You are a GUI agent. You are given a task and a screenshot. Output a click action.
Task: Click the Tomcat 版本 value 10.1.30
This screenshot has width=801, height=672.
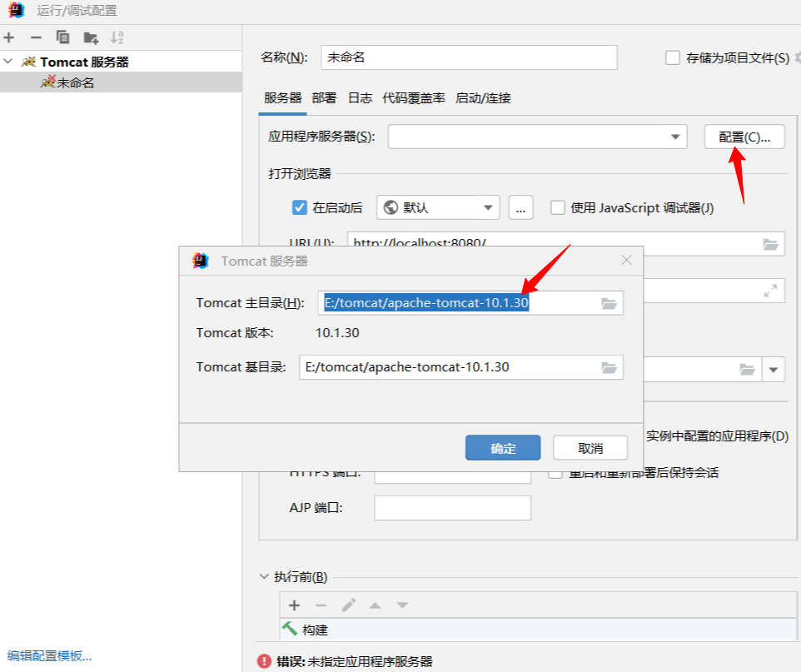[337, 333]
